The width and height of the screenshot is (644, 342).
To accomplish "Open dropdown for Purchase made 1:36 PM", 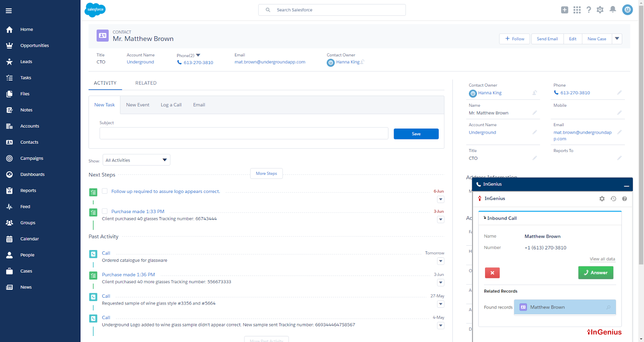I will (441, 282).
